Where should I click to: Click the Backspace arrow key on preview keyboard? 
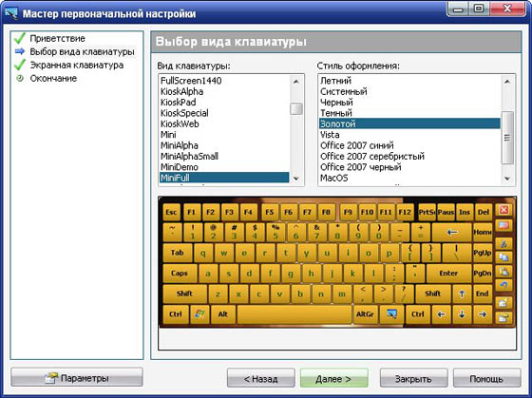(x=452, y=233)
